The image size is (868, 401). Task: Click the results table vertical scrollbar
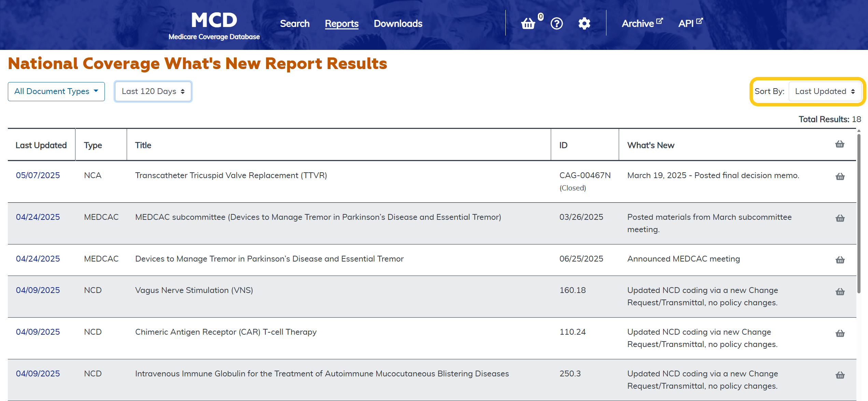click(x=858, y=214)
